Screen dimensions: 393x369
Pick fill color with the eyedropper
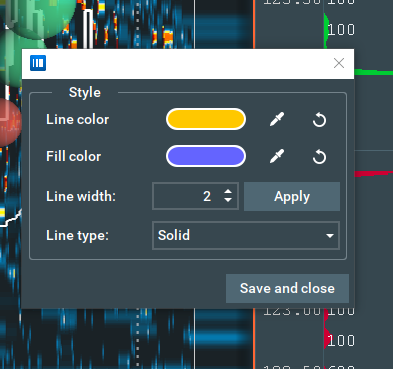pyautogui.click(x=277, y=156)
